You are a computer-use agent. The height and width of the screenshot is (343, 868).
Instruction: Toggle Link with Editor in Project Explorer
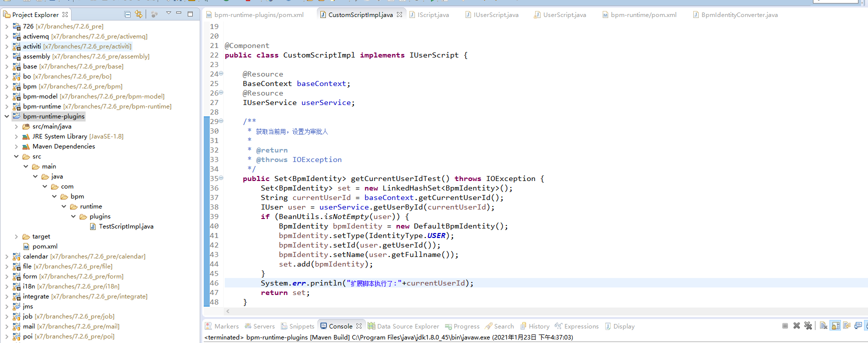139,14
